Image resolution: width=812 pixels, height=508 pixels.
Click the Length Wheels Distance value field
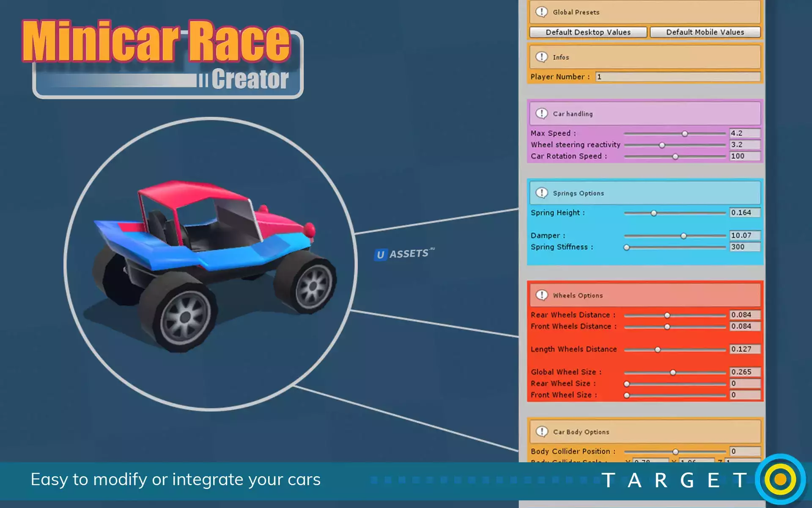click(744, 349)
